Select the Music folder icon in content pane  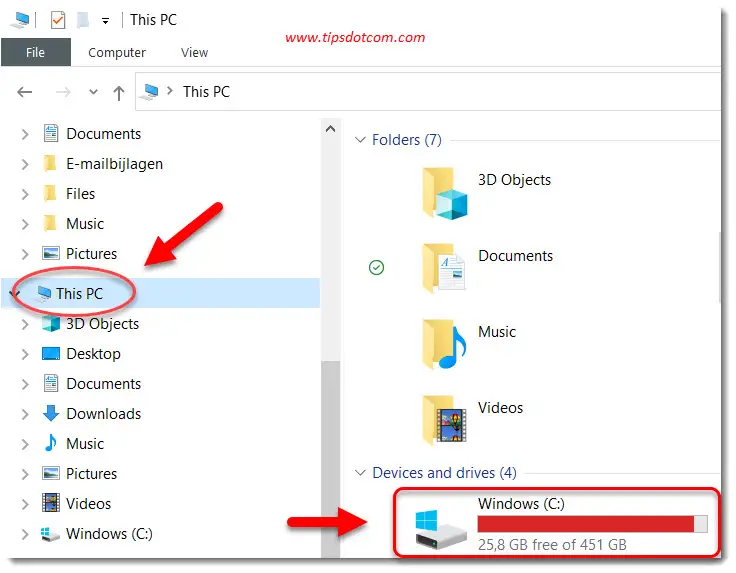444,344
